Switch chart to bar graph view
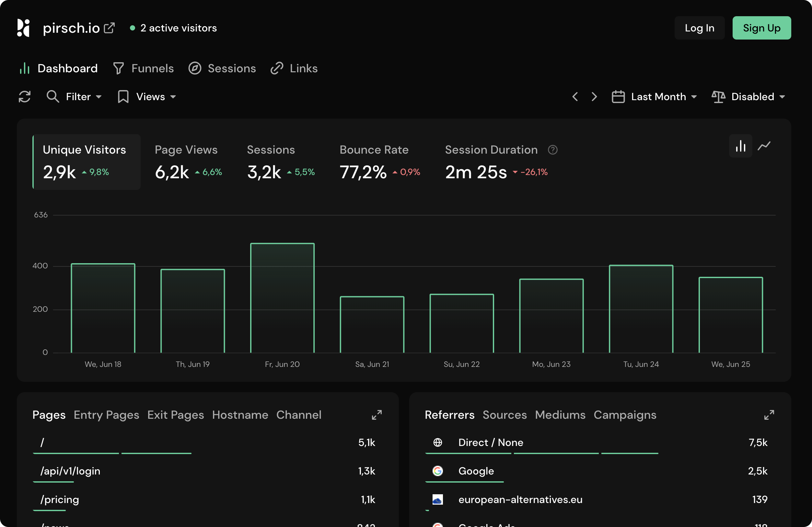 (740, 146)
